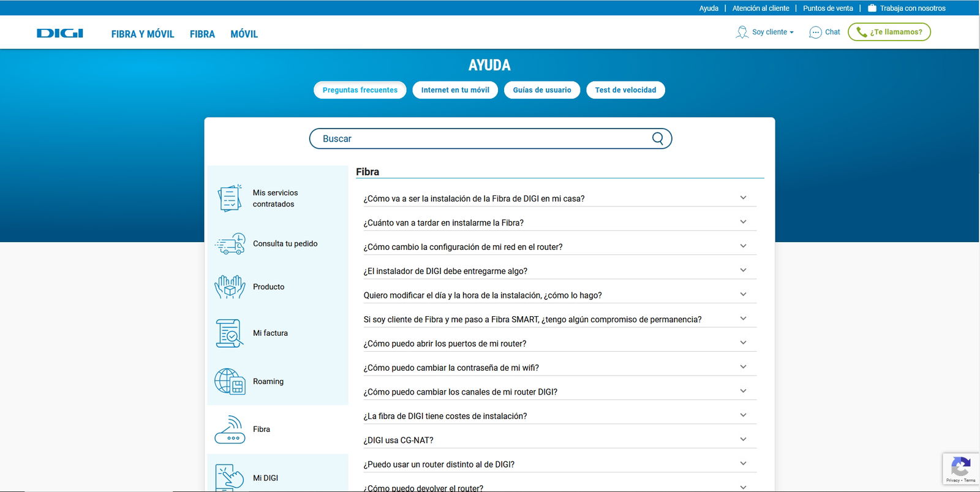Image resolution: width=980 pixels, height=492 pixels.
Task: Expand chevron for cambiar canales router question
Action: pyautogui.click(x=743, y=392)
